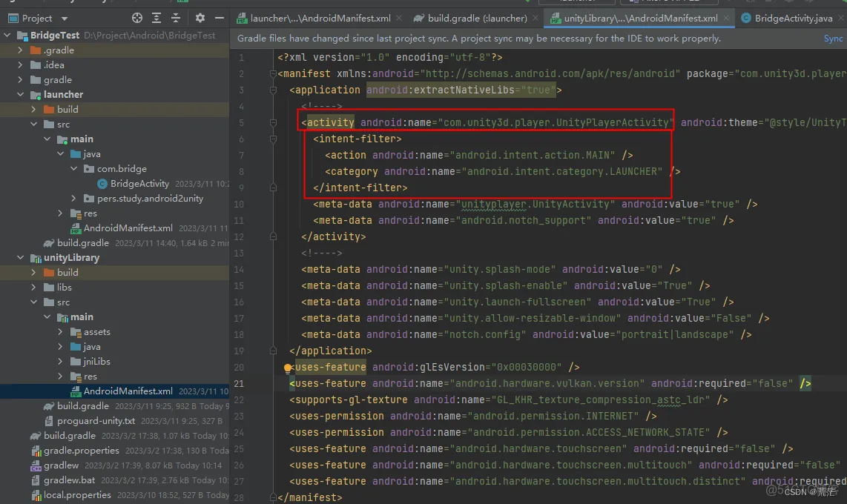Fold the application tag on line 3
Viewport: 847px width, 504px height.
click(274, 90)
